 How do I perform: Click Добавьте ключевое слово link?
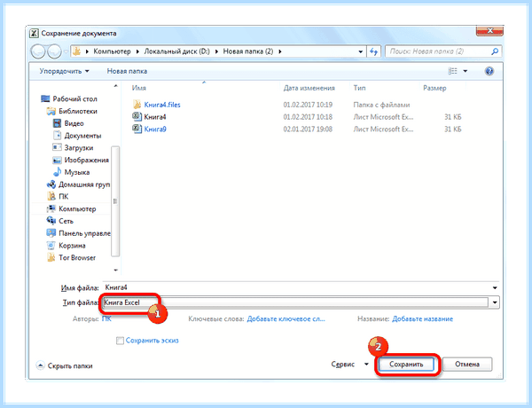tap(286, 318)
